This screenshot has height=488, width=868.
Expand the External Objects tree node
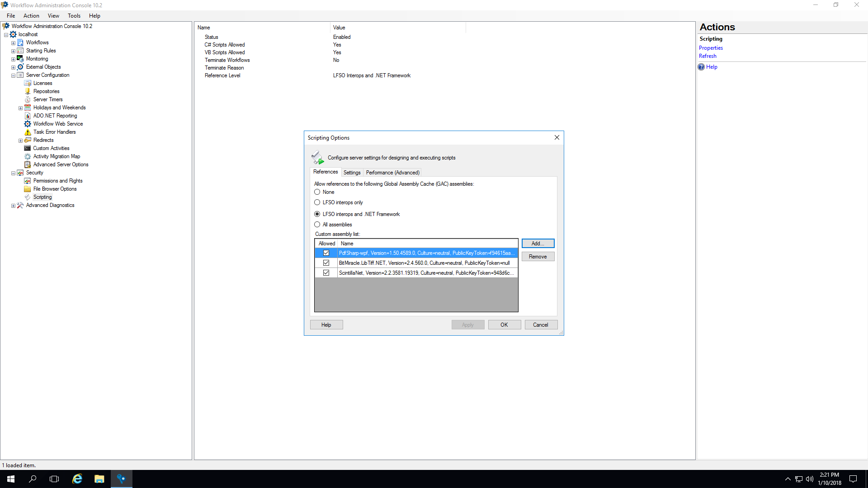(x=13, y=67)
